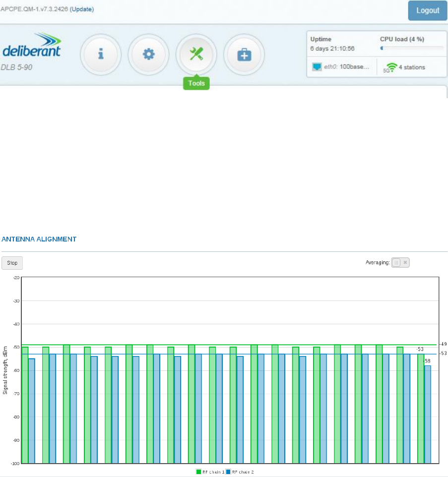The image size is (448, 477).
Task: Click the 'DLB 5-90' model name
Action: click(16, 67)
